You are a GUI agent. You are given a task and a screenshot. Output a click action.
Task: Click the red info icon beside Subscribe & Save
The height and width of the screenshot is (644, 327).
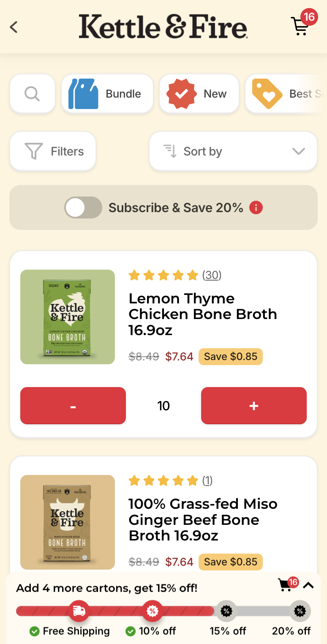tap(256, 207)
